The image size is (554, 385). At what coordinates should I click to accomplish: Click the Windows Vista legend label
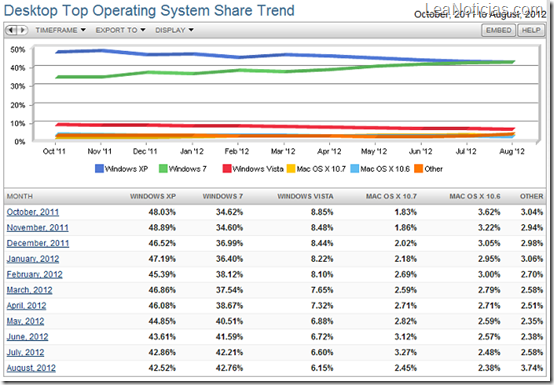[x=258, y=169]
